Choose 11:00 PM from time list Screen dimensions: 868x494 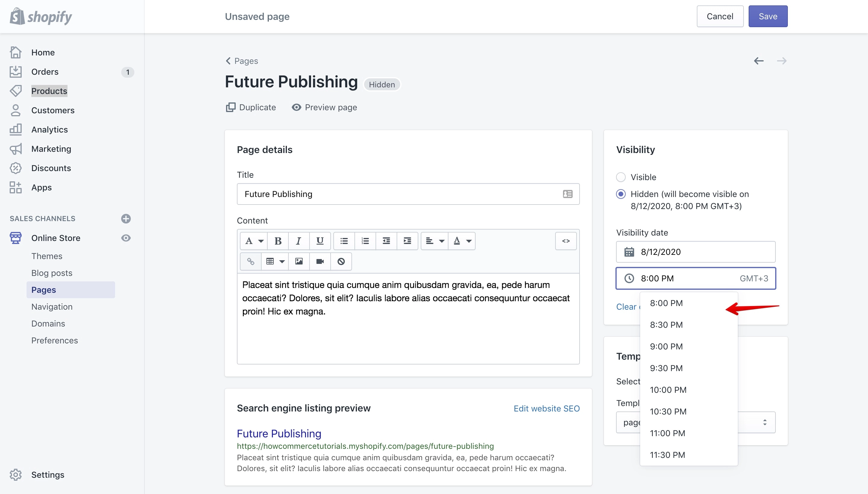tap(688, 433)
